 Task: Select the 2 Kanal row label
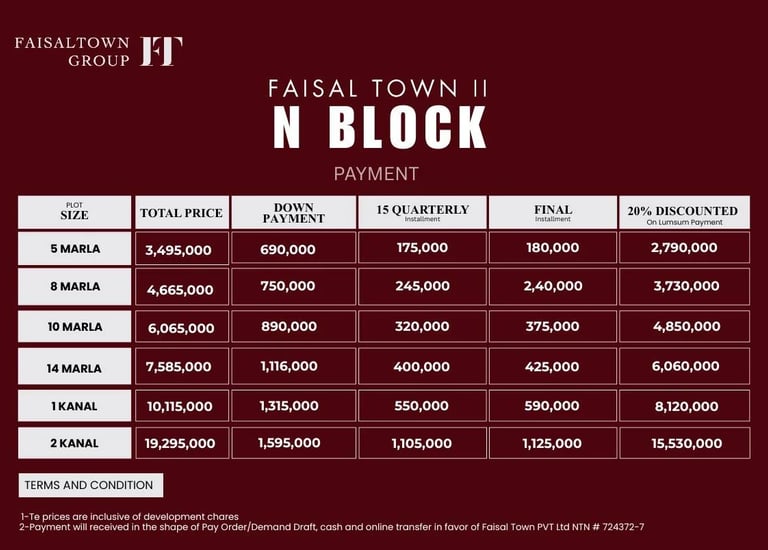coord(74,443)
